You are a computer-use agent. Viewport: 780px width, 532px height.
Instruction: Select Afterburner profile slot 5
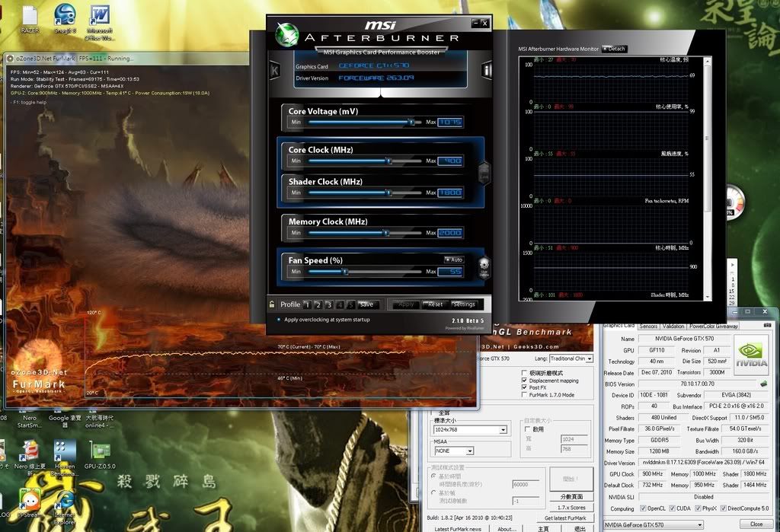pyautogui.click(x=350, y=304)
